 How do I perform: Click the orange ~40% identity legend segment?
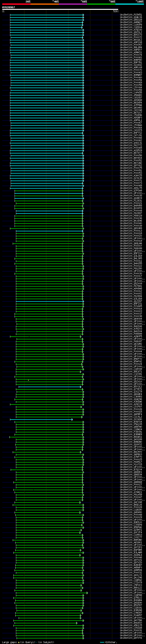coord(45,4)
